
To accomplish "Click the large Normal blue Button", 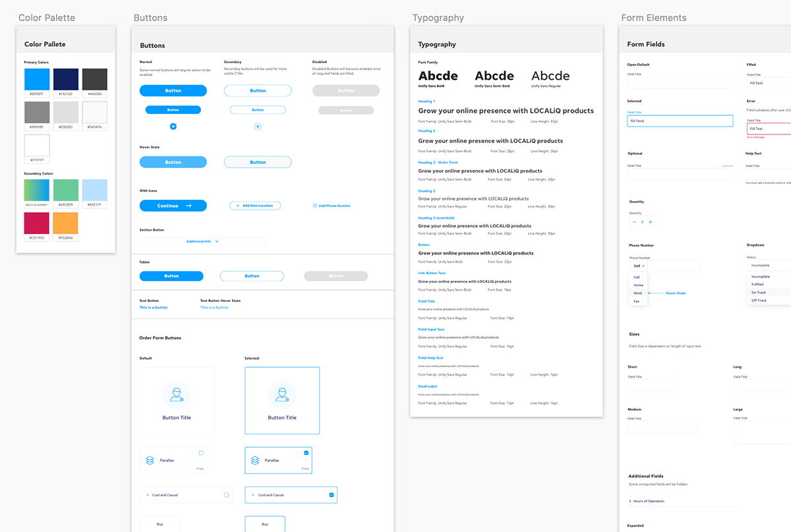I will point(173,90).
